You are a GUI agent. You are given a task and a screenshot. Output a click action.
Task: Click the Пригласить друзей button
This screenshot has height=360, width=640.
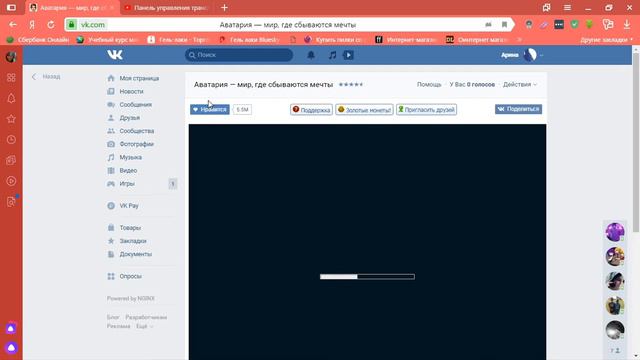point(427,109)
